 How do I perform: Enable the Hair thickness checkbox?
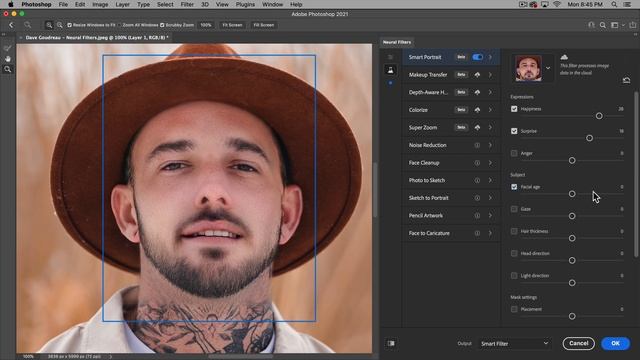coord(514,231)
